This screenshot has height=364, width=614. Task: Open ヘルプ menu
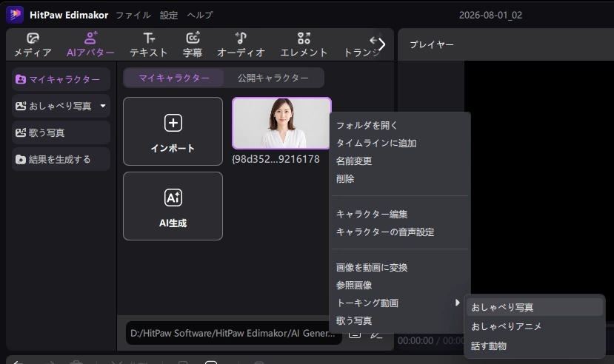(x=200, y=15)
